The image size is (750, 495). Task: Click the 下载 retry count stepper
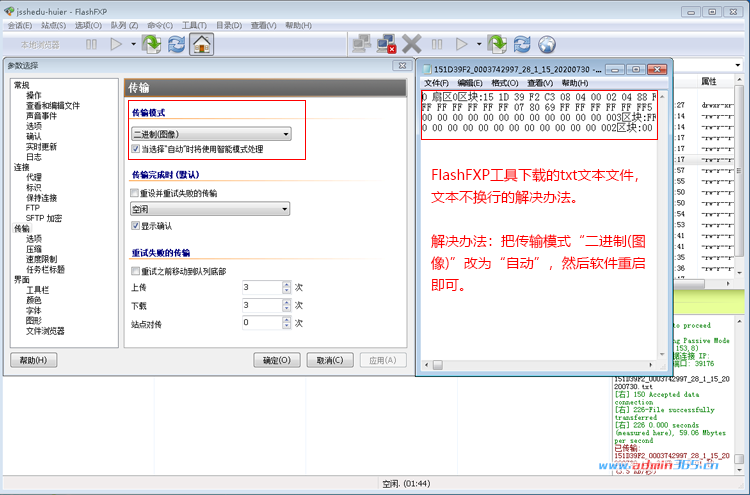tap(287, 305)
